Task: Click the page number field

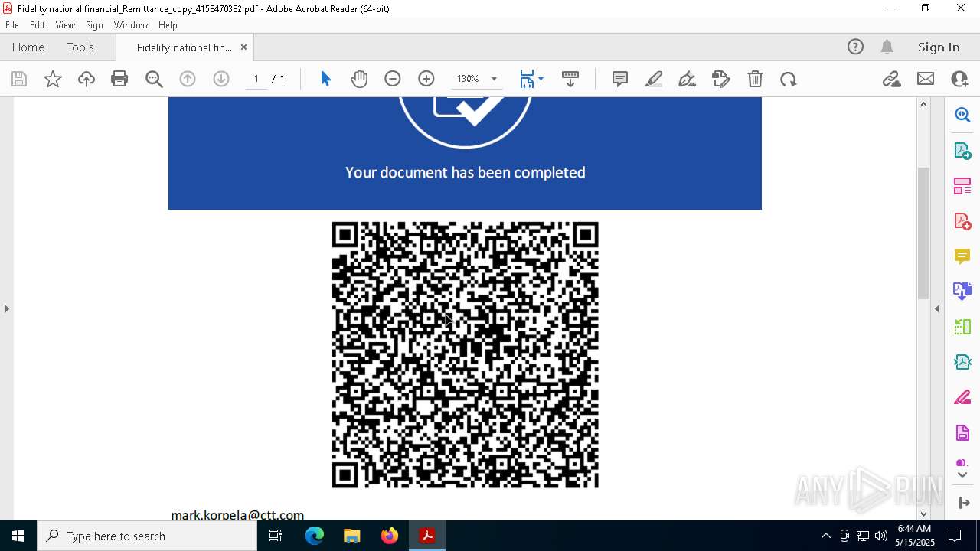Action: [256, 79]
